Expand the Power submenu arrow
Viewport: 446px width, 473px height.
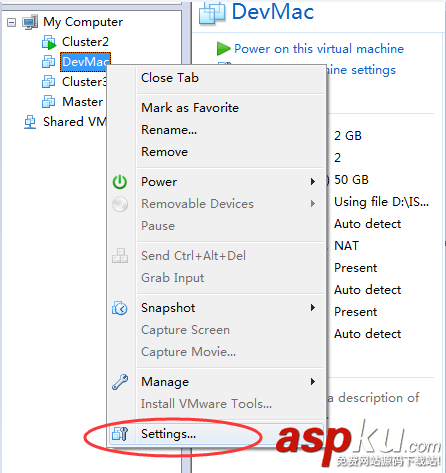click(x=312, y=182)
